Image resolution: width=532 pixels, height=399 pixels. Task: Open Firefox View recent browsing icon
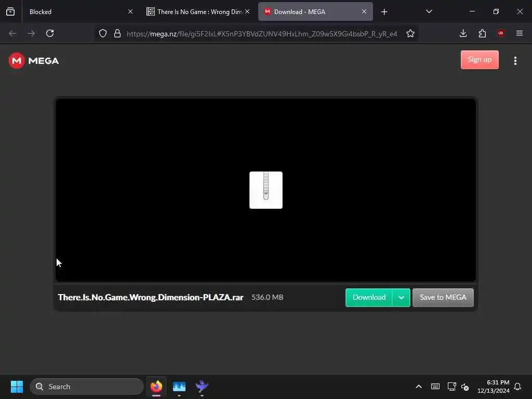[10, 12]
